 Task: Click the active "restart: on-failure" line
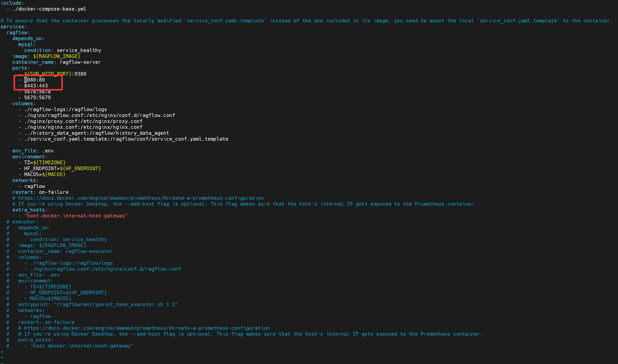(x=40, y=192)
